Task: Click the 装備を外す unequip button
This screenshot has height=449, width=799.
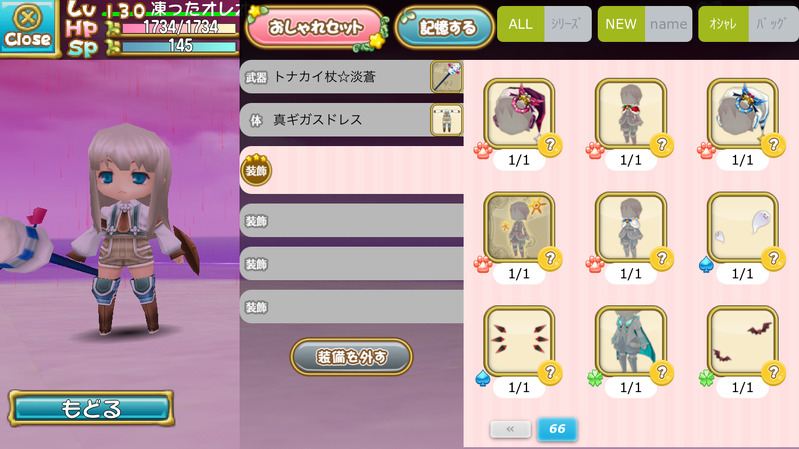Action: coord(352,357)
